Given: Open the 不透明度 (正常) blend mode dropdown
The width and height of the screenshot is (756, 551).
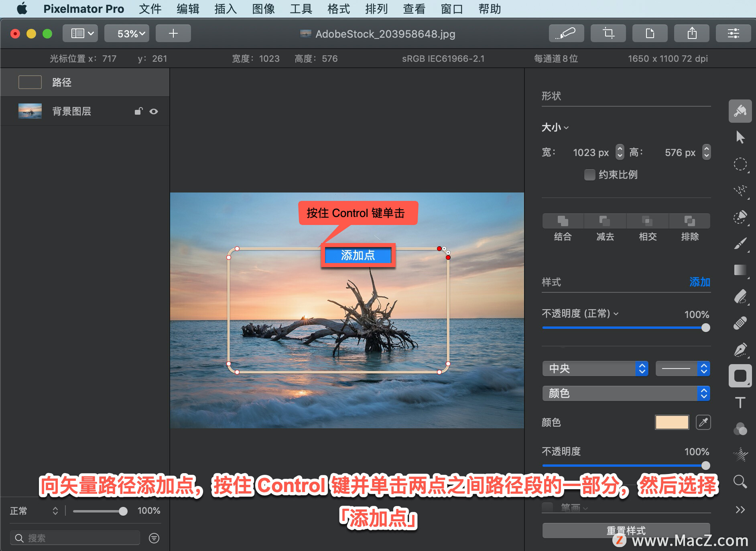Looking at the screenshot, I should point(580,314).
